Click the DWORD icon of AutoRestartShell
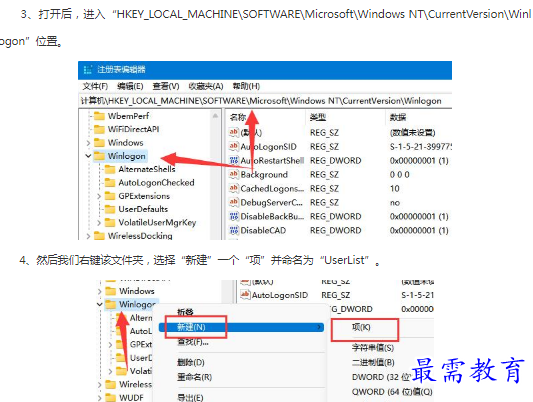Viewport: 533px width, 402px height. (x=234, y=160)
